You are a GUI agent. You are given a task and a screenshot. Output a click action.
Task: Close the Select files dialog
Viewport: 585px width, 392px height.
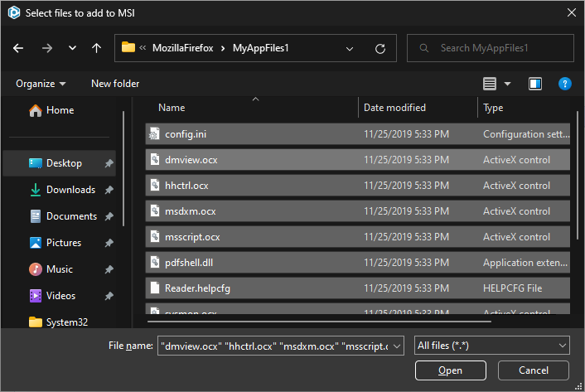(x=572, y=12)
